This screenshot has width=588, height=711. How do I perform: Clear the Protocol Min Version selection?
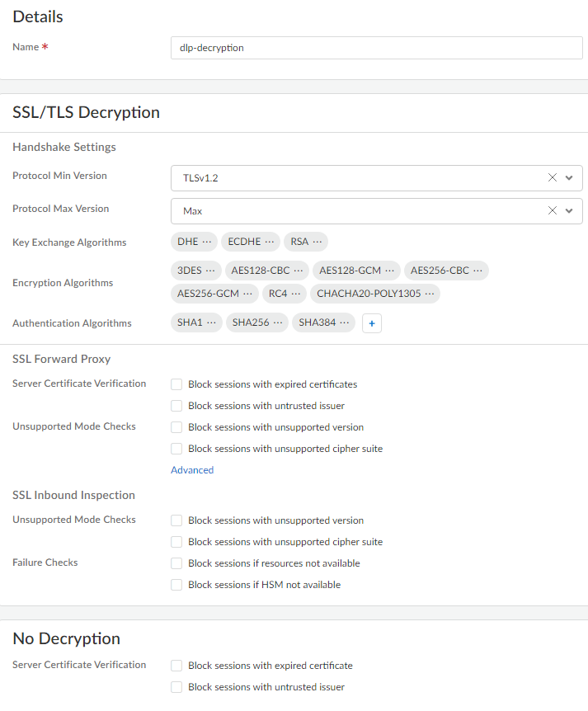pyautogui.click(x=553, y=178)
